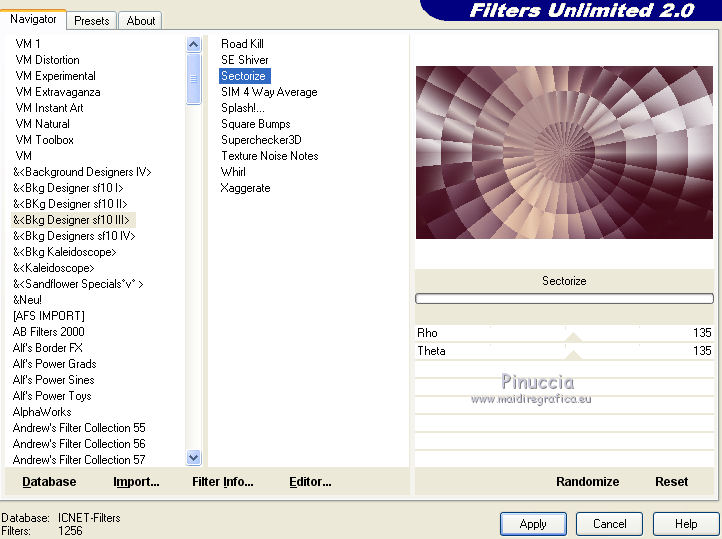Choose Texture Noise Notes filter
722x539 pixels.
click(x=269, y=156)
